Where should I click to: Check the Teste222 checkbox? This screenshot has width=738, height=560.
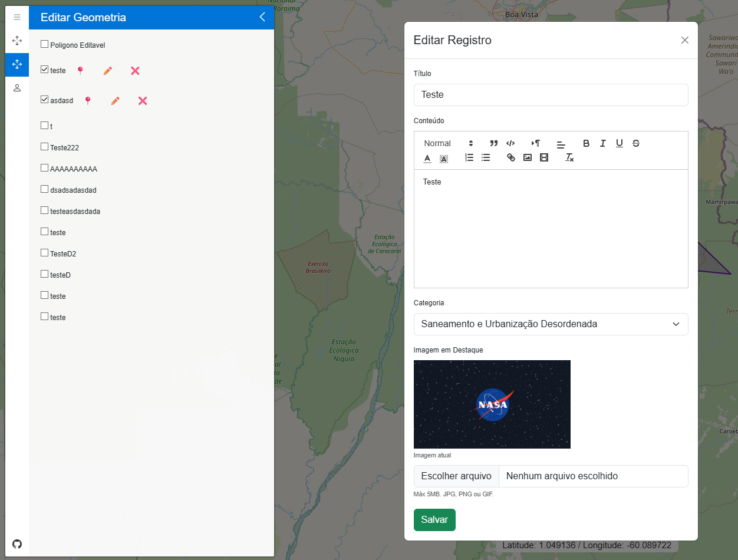pos(44,147)
